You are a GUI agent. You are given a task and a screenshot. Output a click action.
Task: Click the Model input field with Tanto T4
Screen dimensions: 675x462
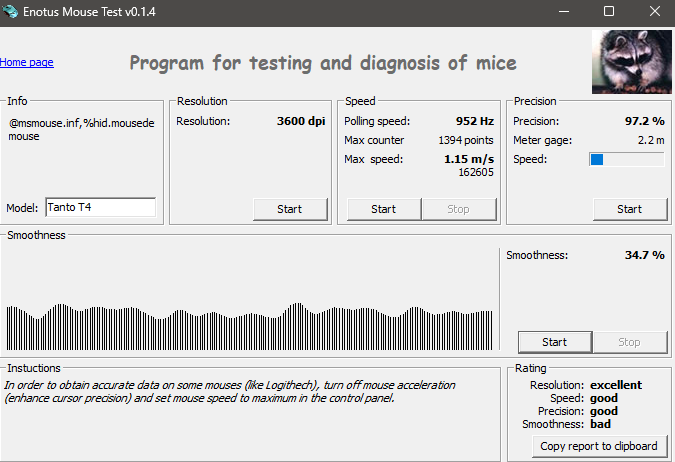pyautogui.click(x=101, y=208)
